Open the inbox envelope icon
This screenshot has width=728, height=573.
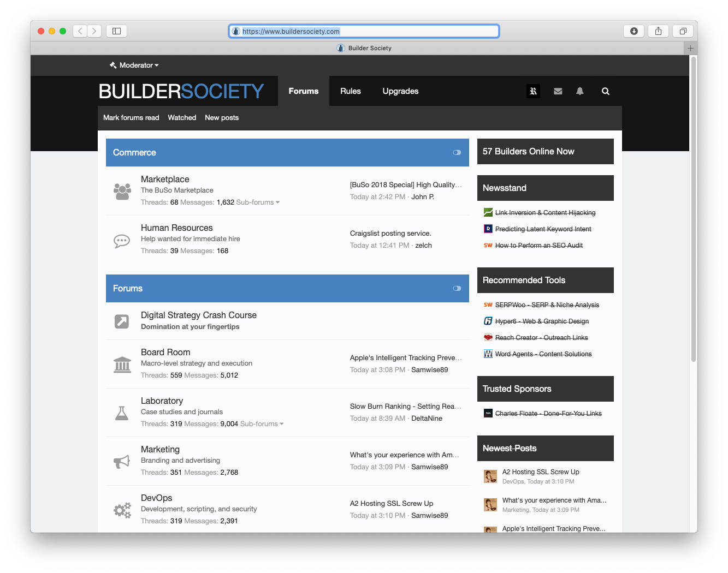click(x=558, y=91)
